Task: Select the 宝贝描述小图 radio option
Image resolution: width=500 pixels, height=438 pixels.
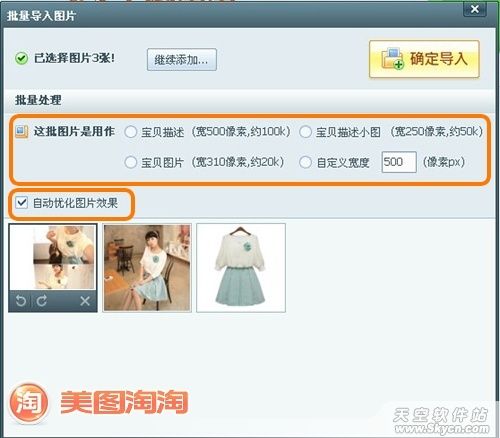Action: [x=305, y=132]
